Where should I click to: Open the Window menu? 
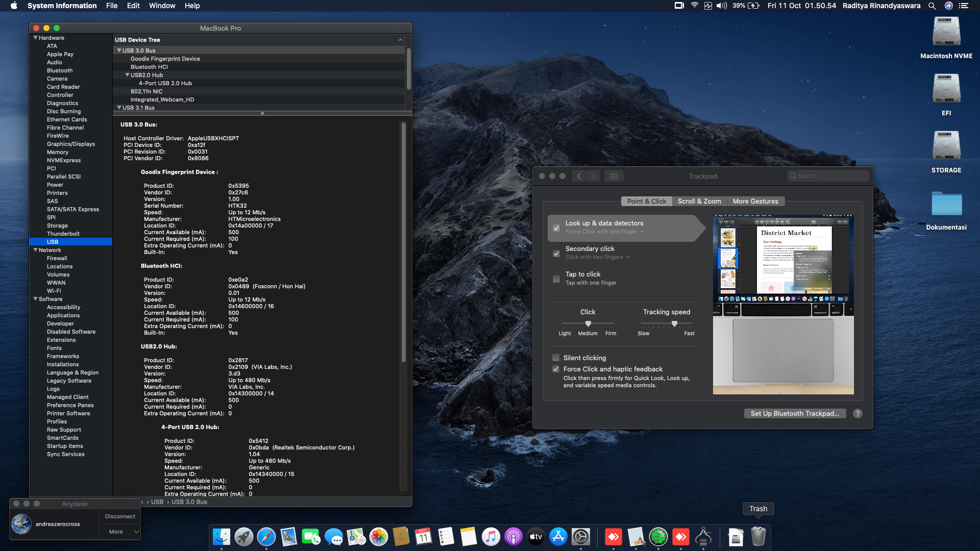point(162,6)
